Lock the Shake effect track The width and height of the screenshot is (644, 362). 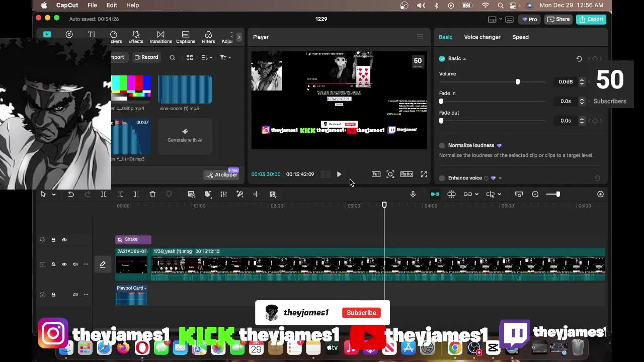53,240
